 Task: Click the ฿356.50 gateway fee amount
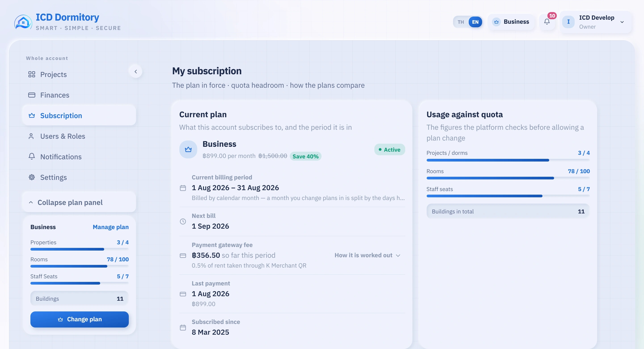(x=206, y=255)
